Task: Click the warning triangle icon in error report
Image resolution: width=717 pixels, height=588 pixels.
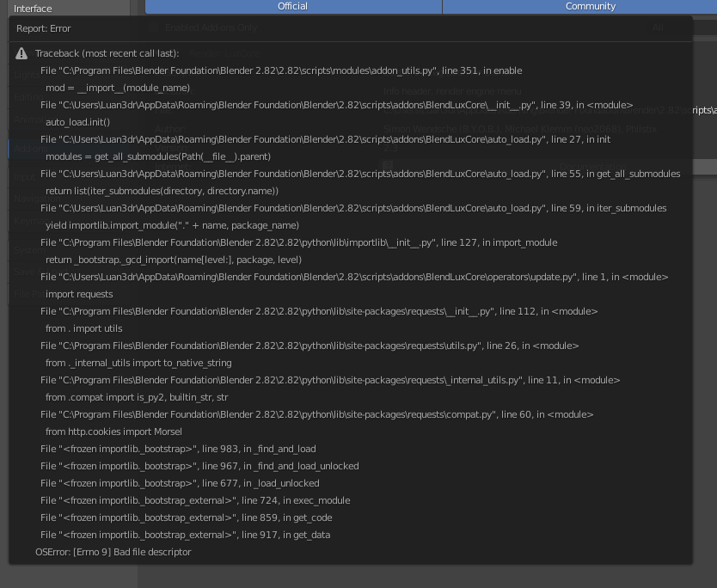Action: click(21, 53)
